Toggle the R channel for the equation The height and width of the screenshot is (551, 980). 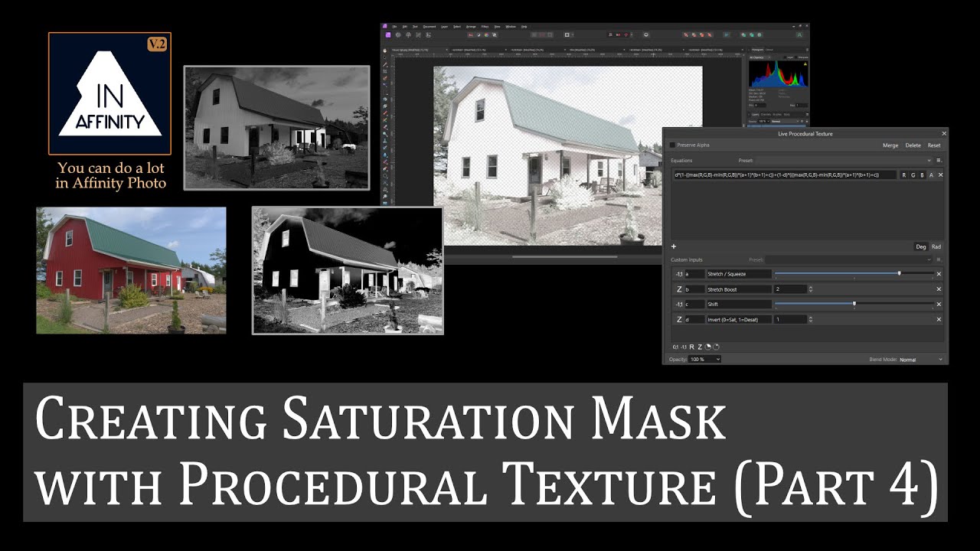(904, 175)
